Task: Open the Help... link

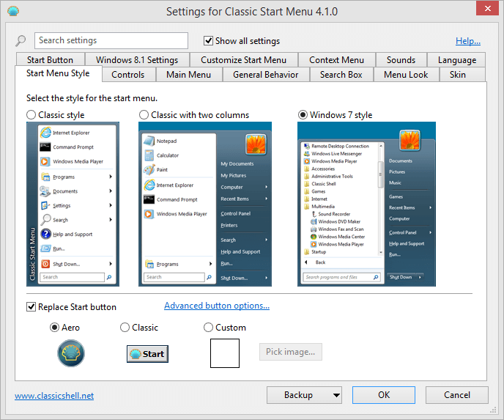Action: click(x=468, y=41)
